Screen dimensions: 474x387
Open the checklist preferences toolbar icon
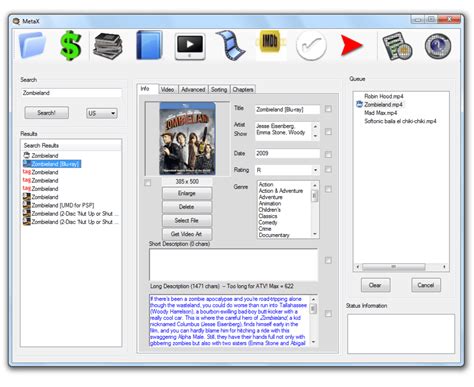(397, 46)
